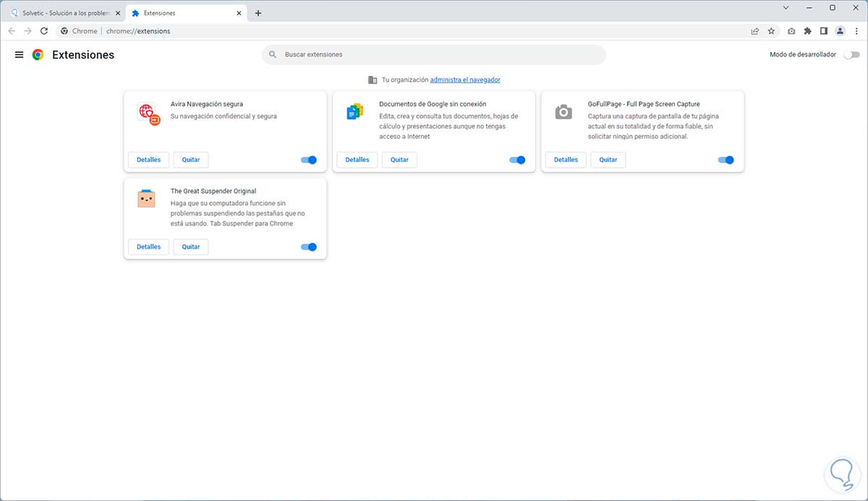
Task: Open the Extensiones hamburger main menu
Action: [x=19, y=55]
